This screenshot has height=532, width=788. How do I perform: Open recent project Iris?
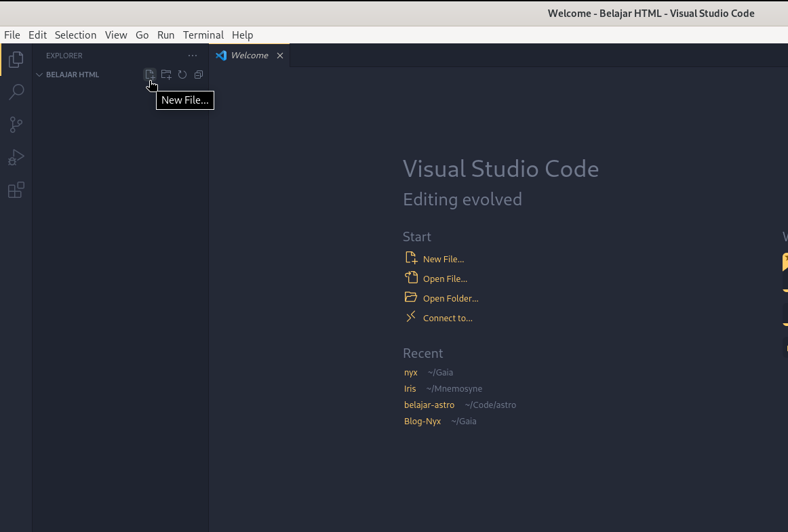click(x=410, y=388)
